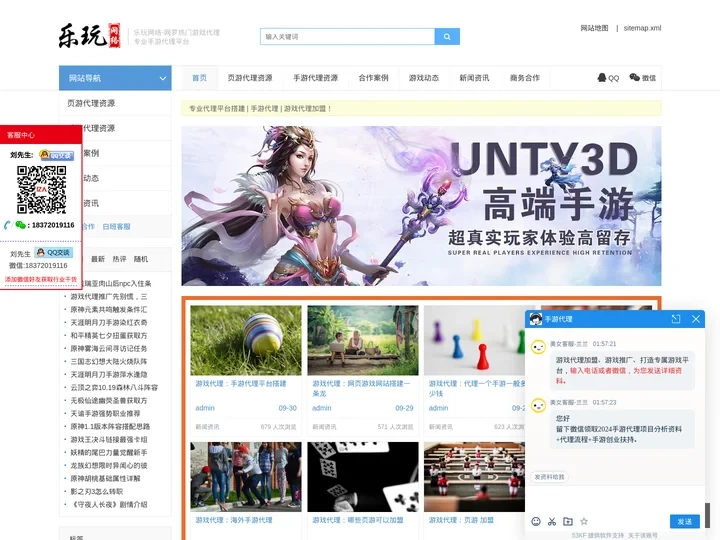Click the chat message input area
Screen dimensions: 720x540
pyautogui.click(x=614, y=499)
